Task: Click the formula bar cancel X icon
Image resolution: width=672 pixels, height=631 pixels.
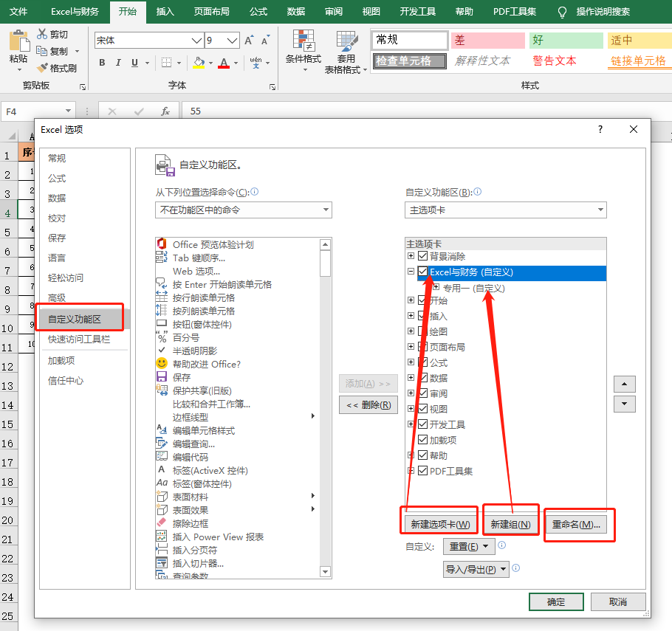Action: pyautogui.click(x=112, y=111)
